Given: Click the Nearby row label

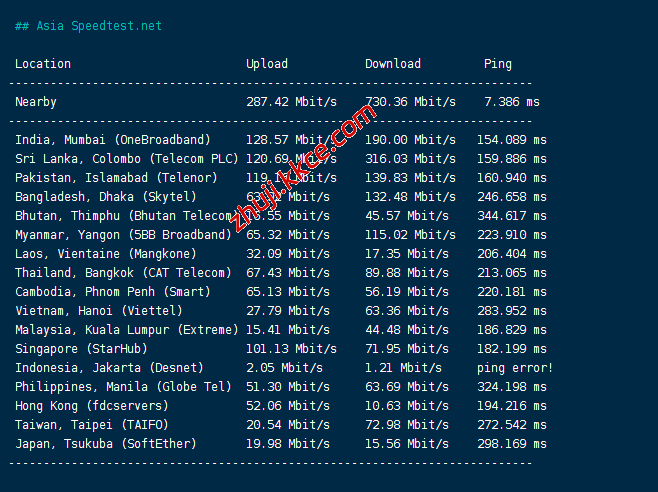Looking at the screenshot, I should 36,102.
